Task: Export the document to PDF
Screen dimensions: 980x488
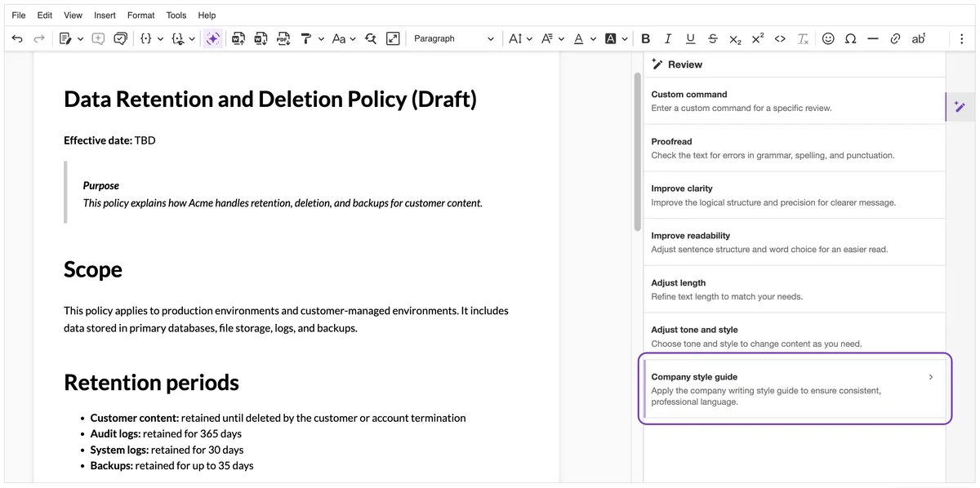Action: [x=283, y=38]
